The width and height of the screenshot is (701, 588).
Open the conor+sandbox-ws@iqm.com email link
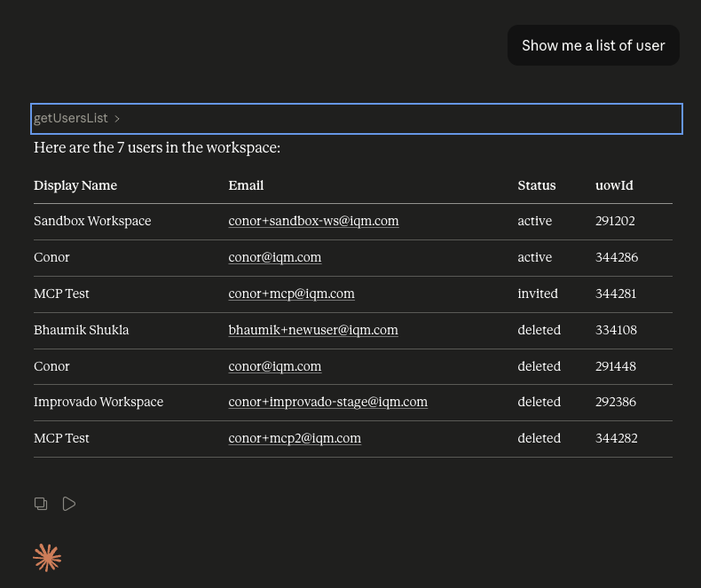coord(313,221)
